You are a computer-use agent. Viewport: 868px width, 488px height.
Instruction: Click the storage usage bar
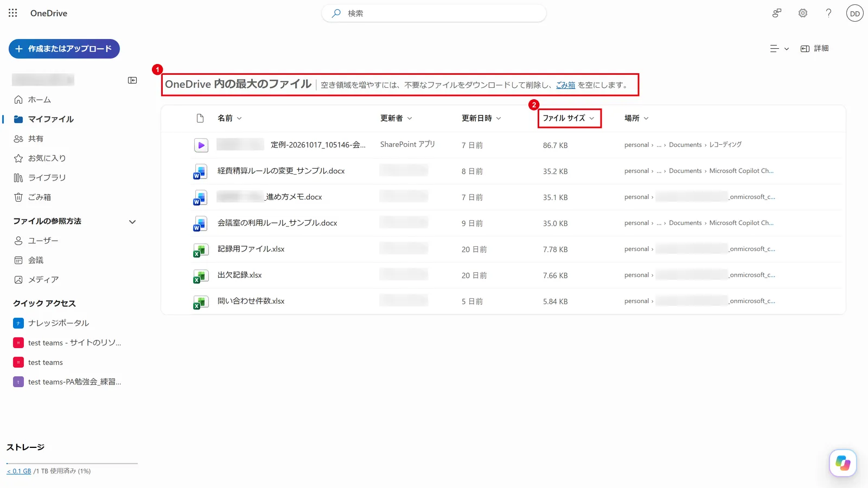72,464
